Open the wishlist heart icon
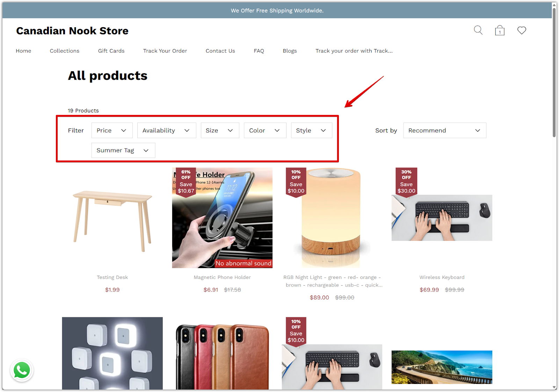 pos(522,30)
